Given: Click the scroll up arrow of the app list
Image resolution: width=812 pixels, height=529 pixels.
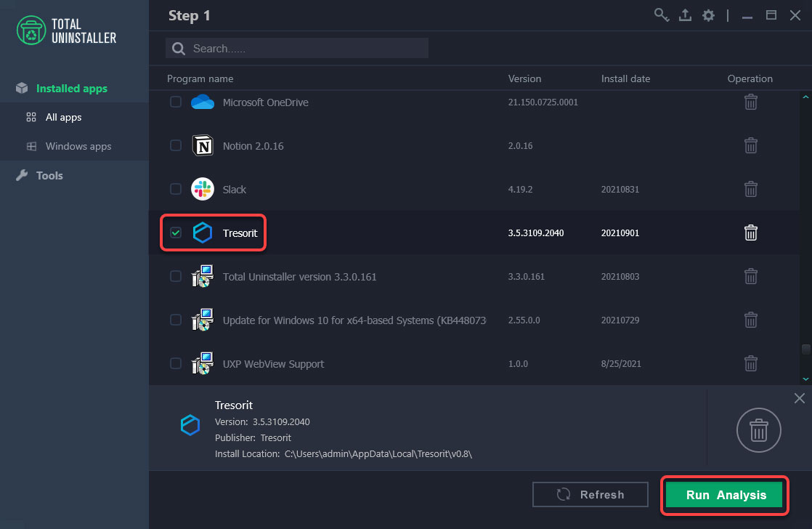Looking at the screenshot, I should [805, 97].
